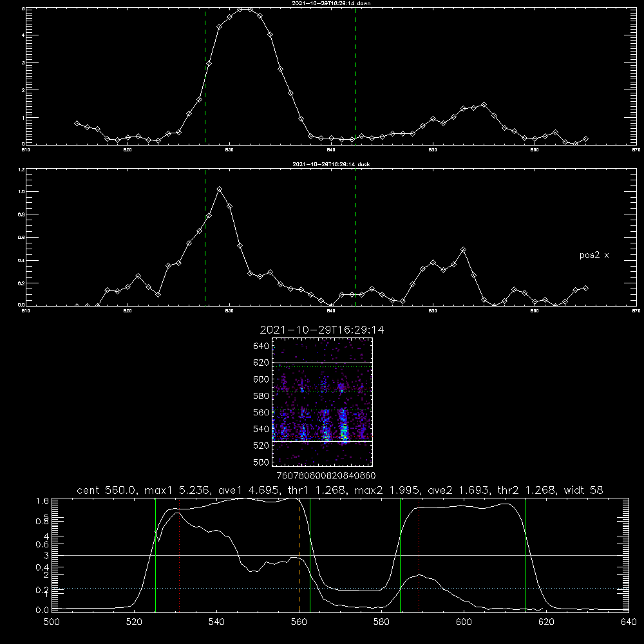
Task: Click the rightmost solid green vertical line in the bottom plot
Action: coord(526,555)
